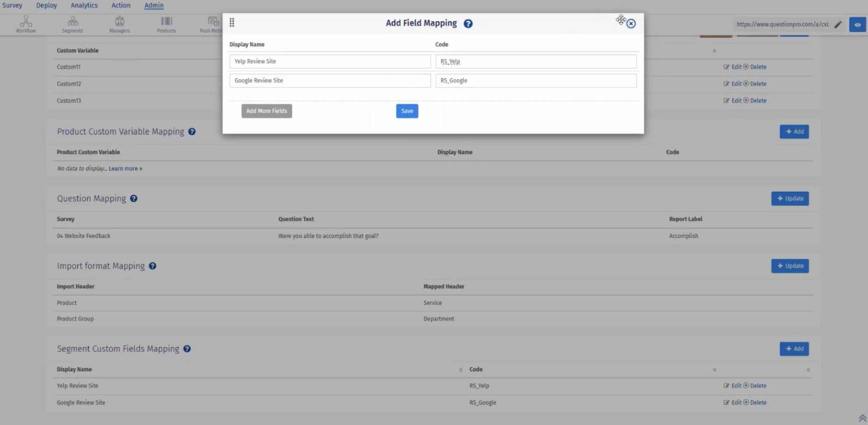This screenshot has height=425, width=868.
Task: Open the Segments toolbar icon
Action: click(72, 24)
